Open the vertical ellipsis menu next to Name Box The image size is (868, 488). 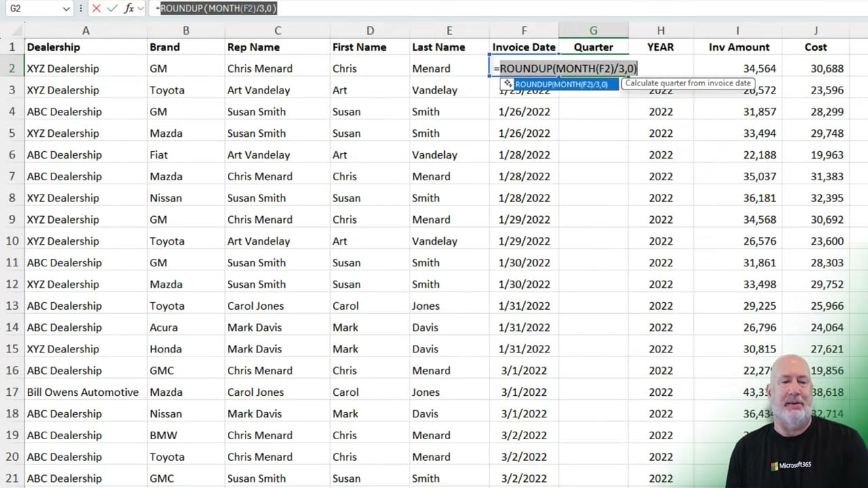tap(80, 8)
